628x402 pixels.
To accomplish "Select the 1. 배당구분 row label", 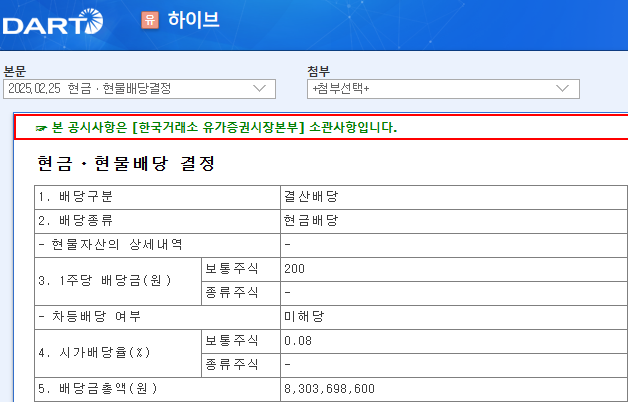I will tap(76, 196).
